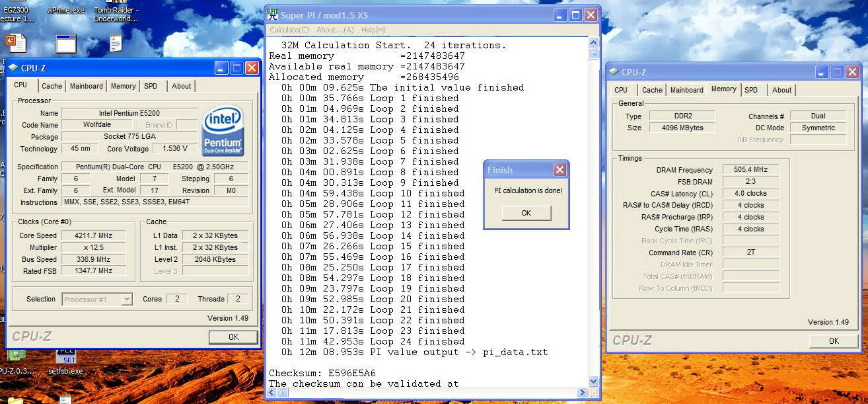Viewport: 868px width, 404px height.
Task: Click the "32M Calculation Start. 24 iterations." line
Action: [x=394, y=45]
